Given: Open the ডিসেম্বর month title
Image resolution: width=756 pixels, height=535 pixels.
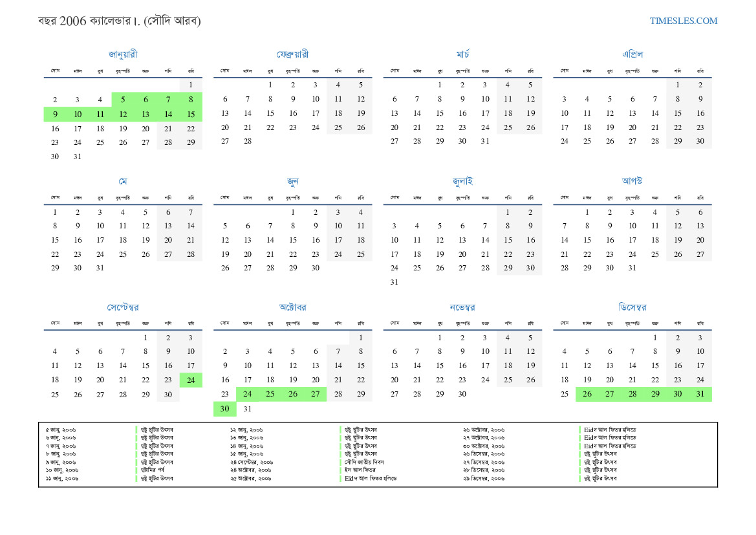Looking at the screenshot, I should coord(632,307).
